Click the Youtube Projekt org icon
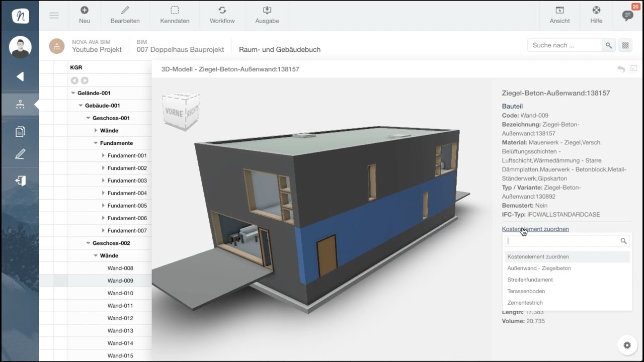 click(57, 46)
